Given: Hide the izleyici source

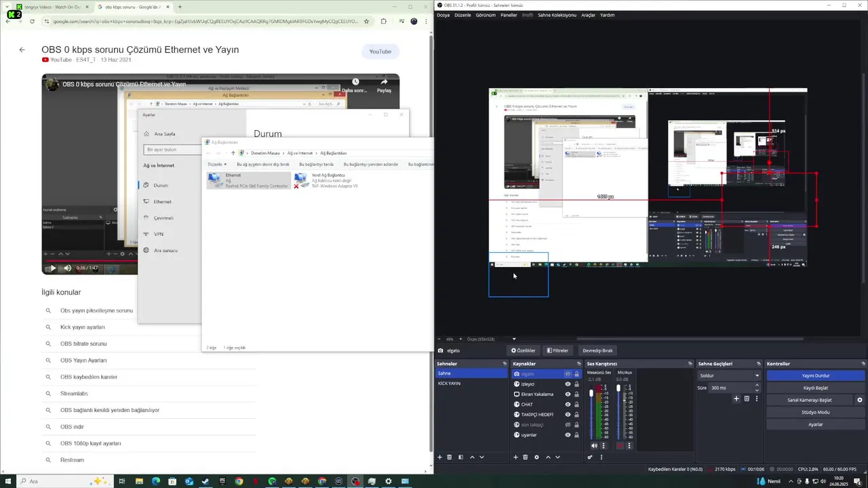Looking at the screenshot, I should click(568, 384).
